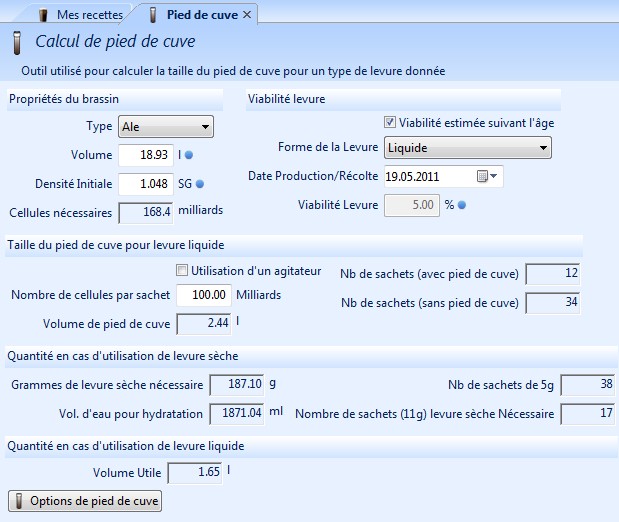
Task: Click the Nombre de cellules par sachet field
Action: tap(204, 296)
